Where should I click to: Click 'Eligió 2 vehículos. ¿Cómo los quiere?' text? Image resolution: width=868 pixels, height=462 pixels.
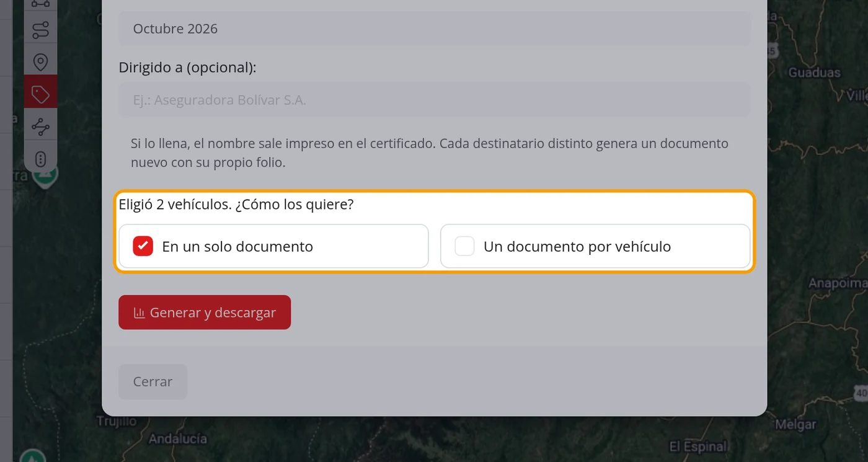[x=236, y=204]
